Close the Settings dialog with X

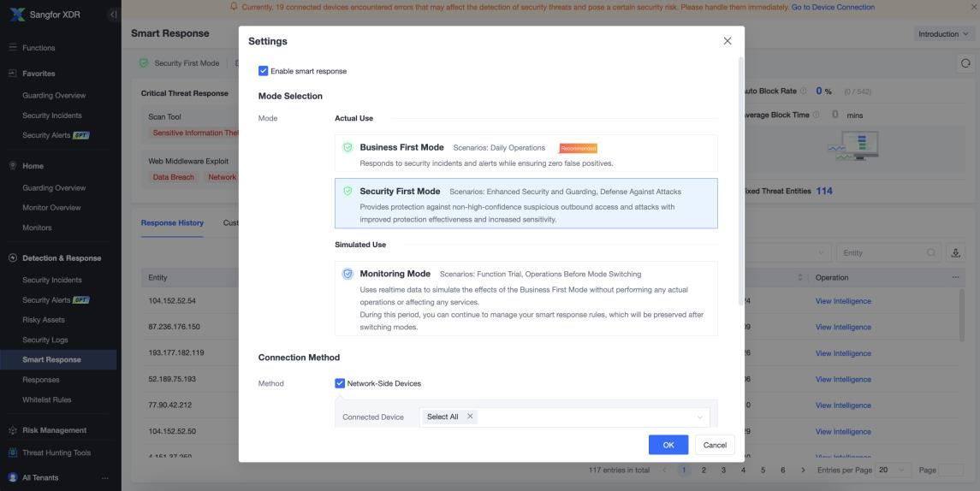coord(727,40)
